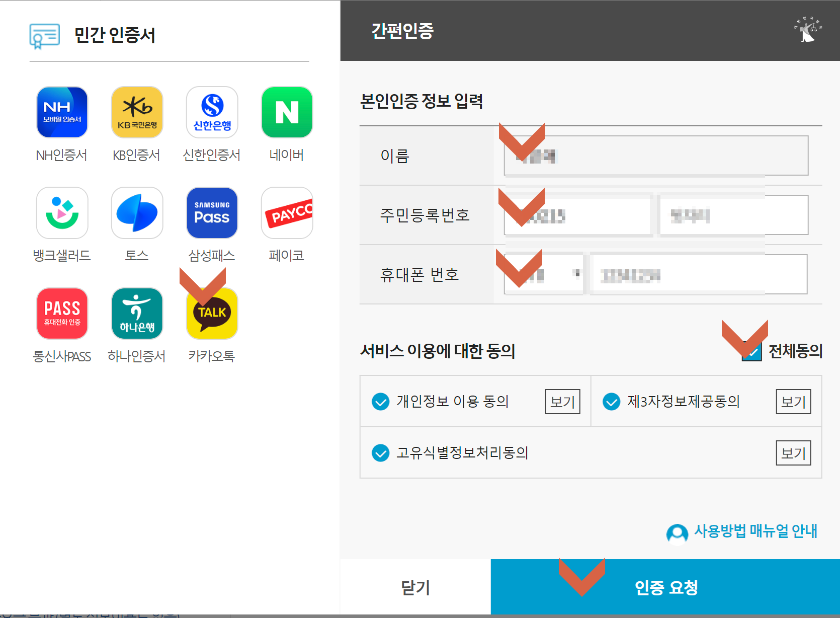Choose the 토스 blue icon
This screenshot has width=840, height=618.
click(137, 213)
